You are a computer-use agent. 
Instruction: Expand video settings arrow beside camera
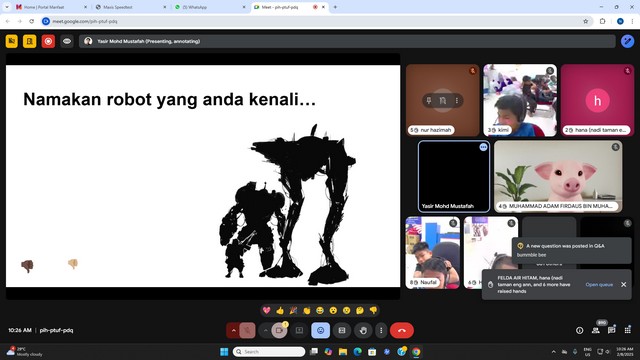click(266, 330)
